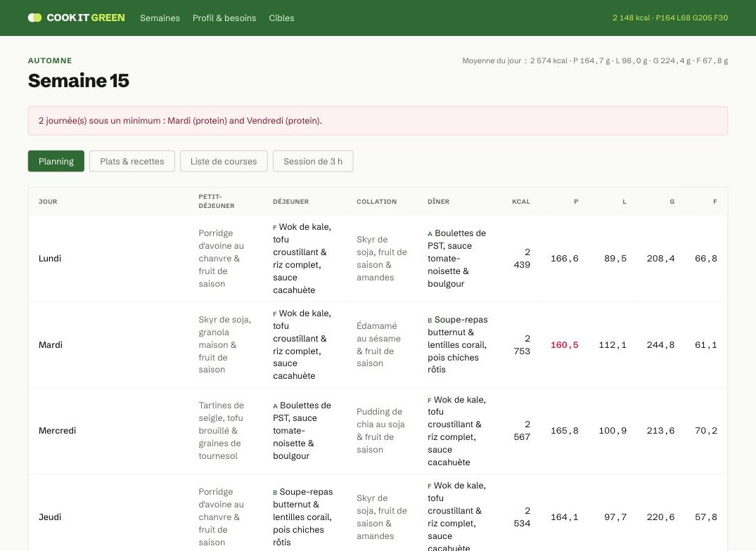Click Mercredi lipids value 100,9

(613, 431)
